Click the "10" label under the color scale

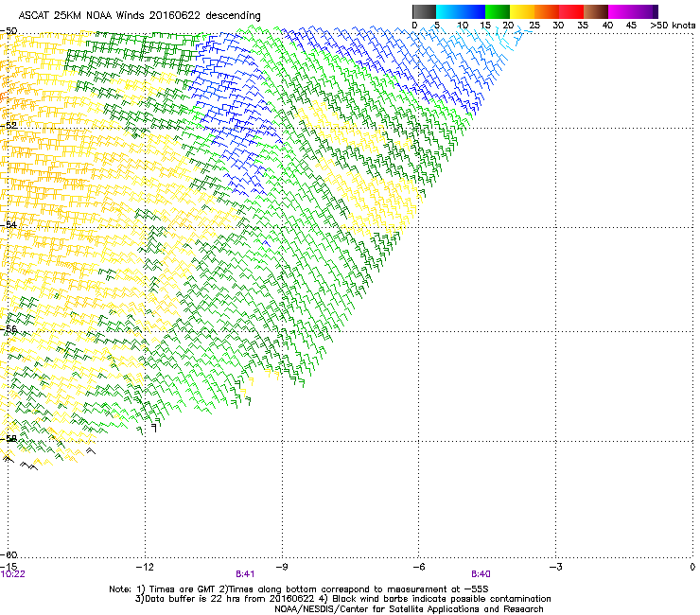pos(463,26)
